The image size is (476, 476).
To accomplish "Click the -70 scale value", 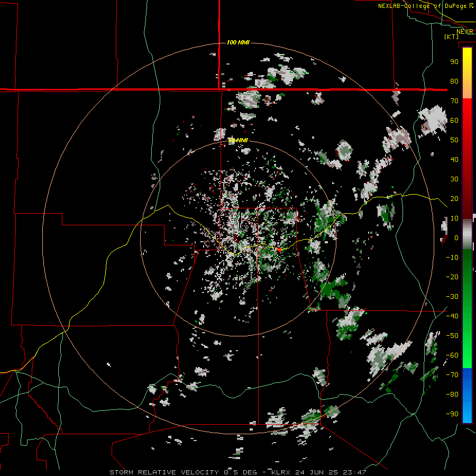I will click(x=452, y=375).
